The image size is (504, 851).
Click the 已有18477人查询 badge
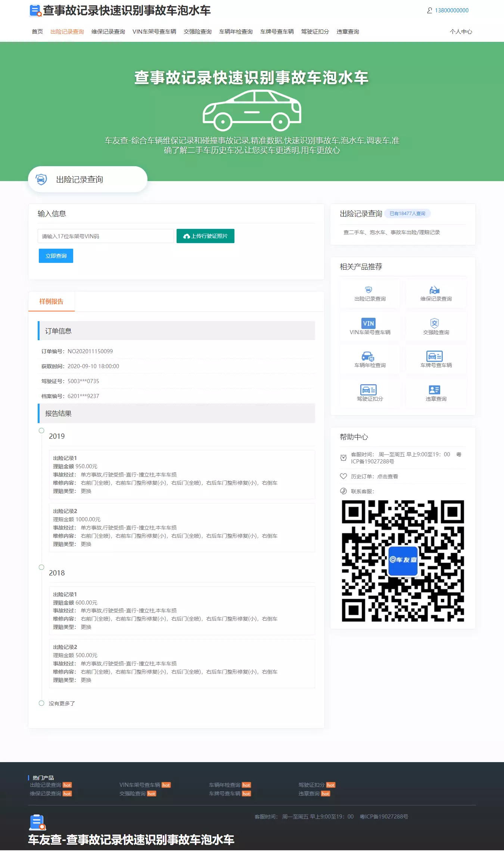[x=407, y=214]
